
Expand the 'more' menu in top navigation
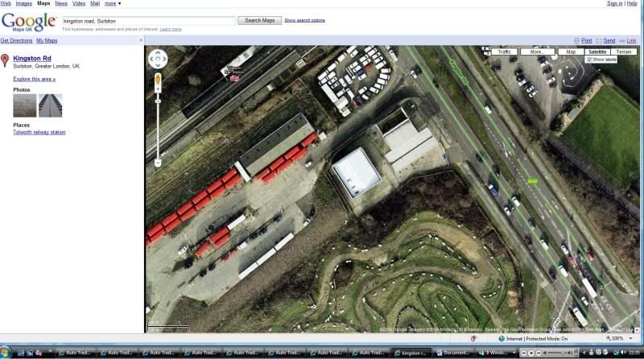111,3
